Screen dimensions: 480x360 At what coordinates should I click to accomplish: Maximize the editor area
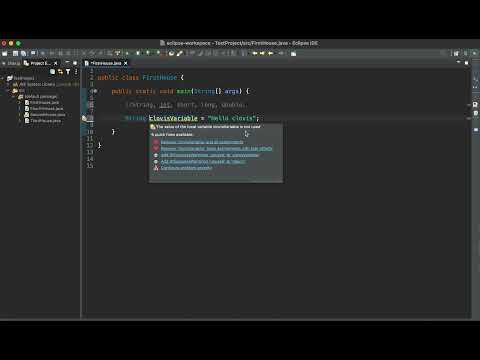click(x=466, y=63)
